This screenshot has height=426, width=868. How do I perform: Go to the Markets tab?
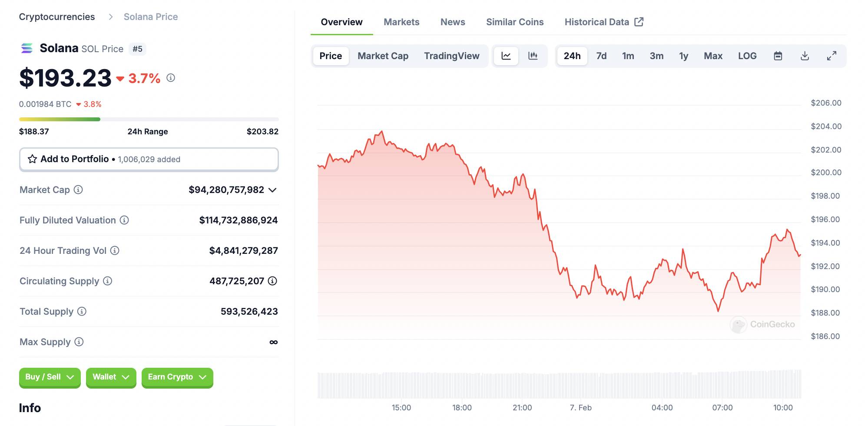(401, 22)
